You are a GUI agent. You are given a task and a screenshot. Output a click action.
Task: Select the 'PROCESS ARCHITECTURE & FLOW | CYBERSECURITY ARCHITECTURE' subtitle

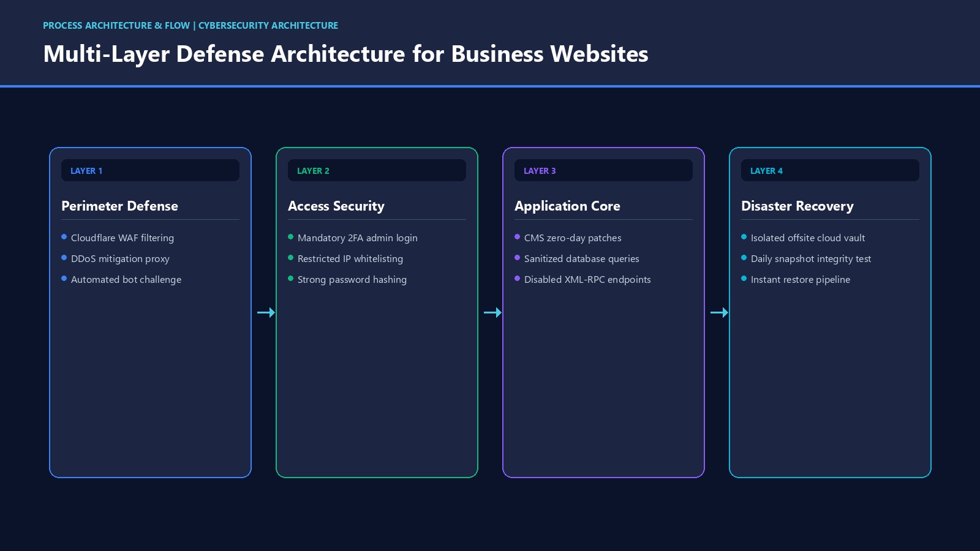pos(190,26)
